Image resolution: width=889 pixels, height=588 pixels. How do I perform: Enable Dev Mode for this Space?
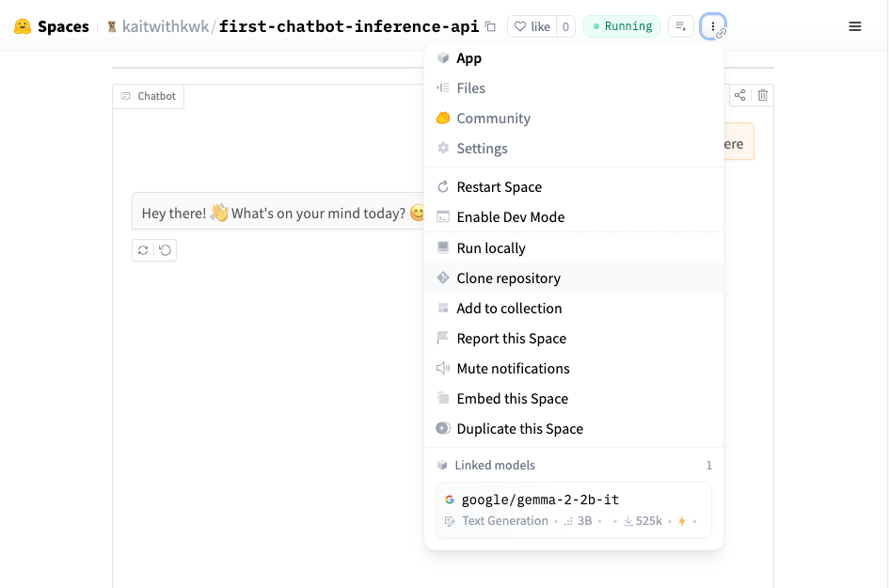pos(510,217)
